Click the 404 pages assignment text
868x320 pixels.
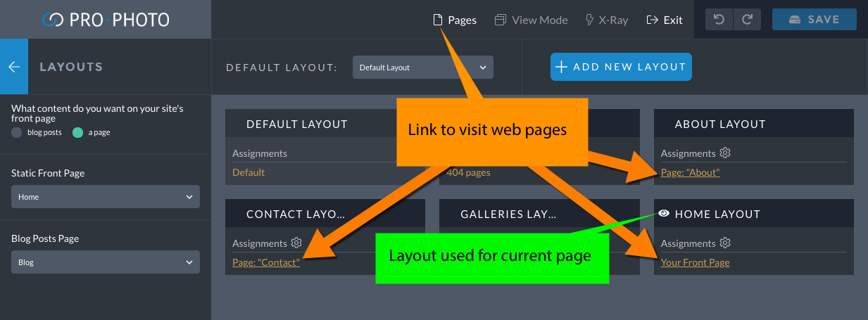(x=468, y=172)
